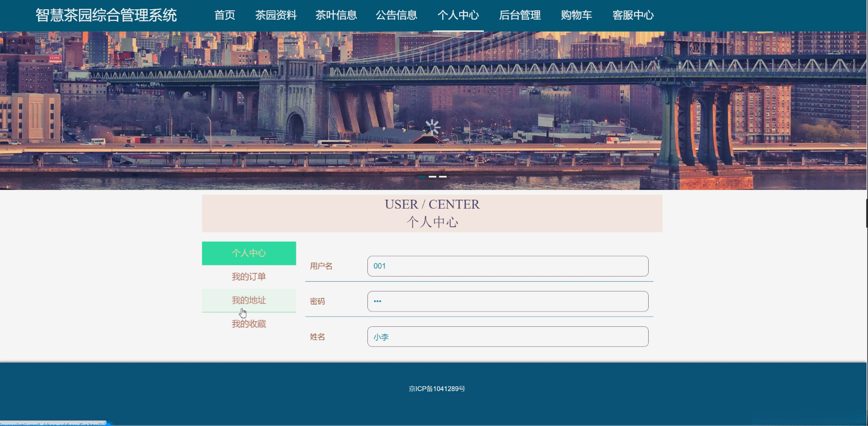This screenshot has width=868, height=426.
Task: Select 公告信息 in the top menu
Action: (396, 15)
